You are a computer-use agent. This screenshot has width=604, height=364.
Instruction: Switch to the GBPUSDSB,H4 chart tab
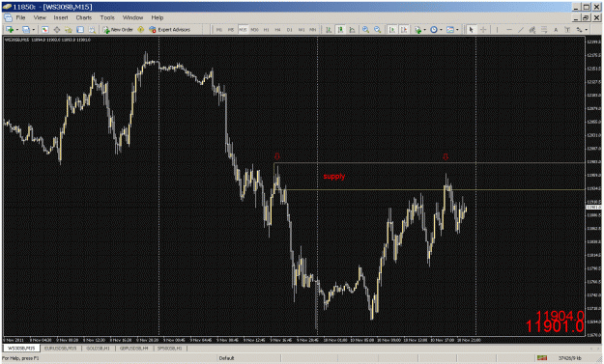coord(133,349)
